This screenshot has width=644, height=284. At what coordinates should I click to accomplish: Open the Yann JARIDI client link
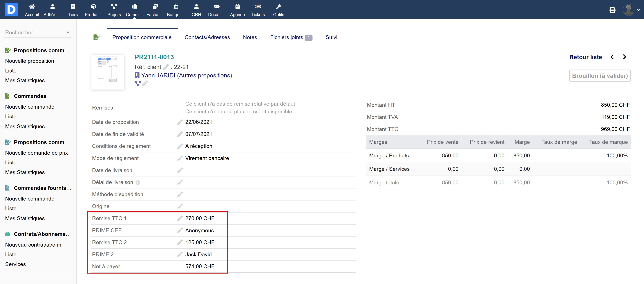click(158, 75)
